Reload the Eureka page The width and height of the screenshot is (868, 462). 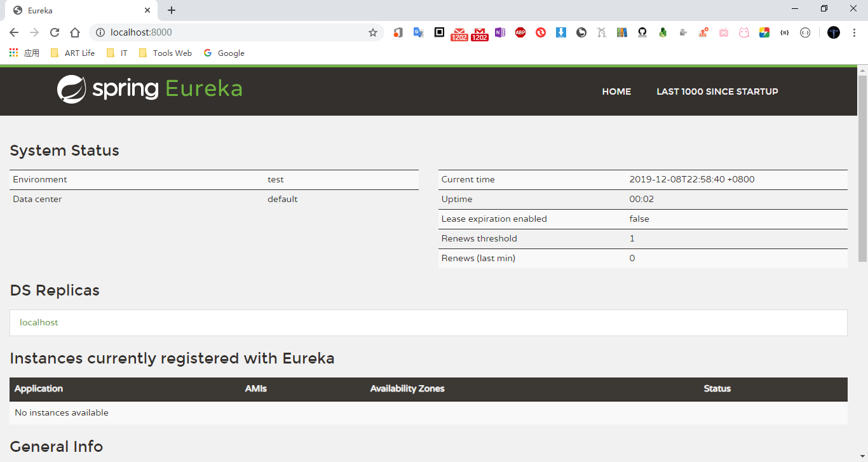tap(55, 32)
